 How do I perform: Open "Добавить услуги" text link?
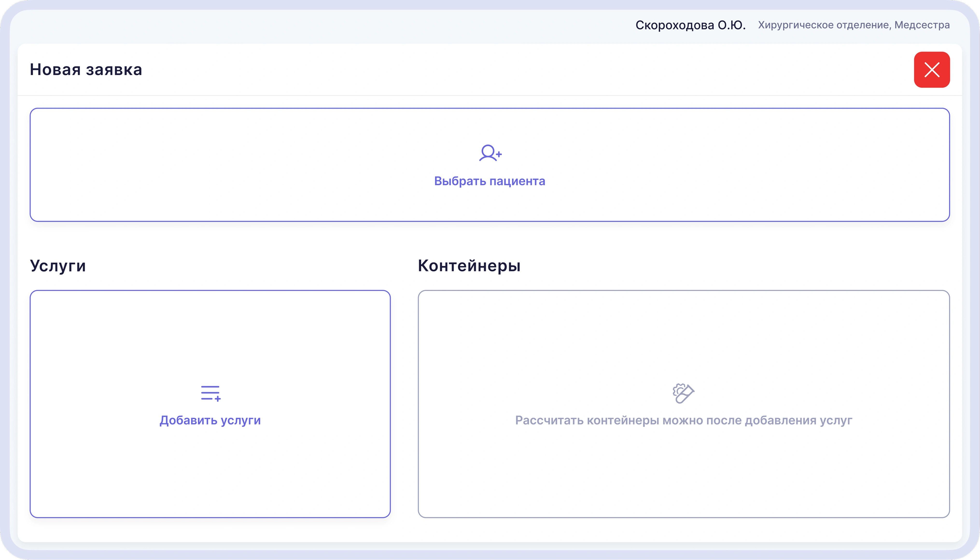pos(210,420)
